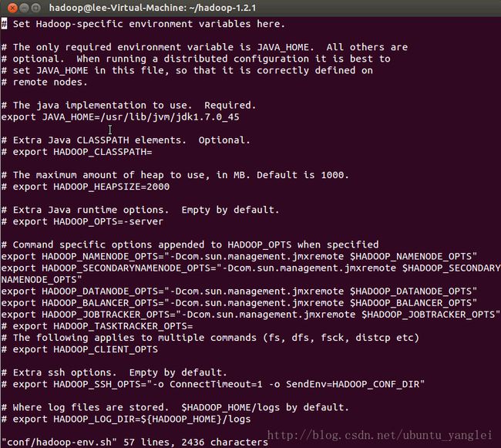Click on HADOOP_HEAPSIZE=2000 value
501x448 pixels.
pos(112,187)
